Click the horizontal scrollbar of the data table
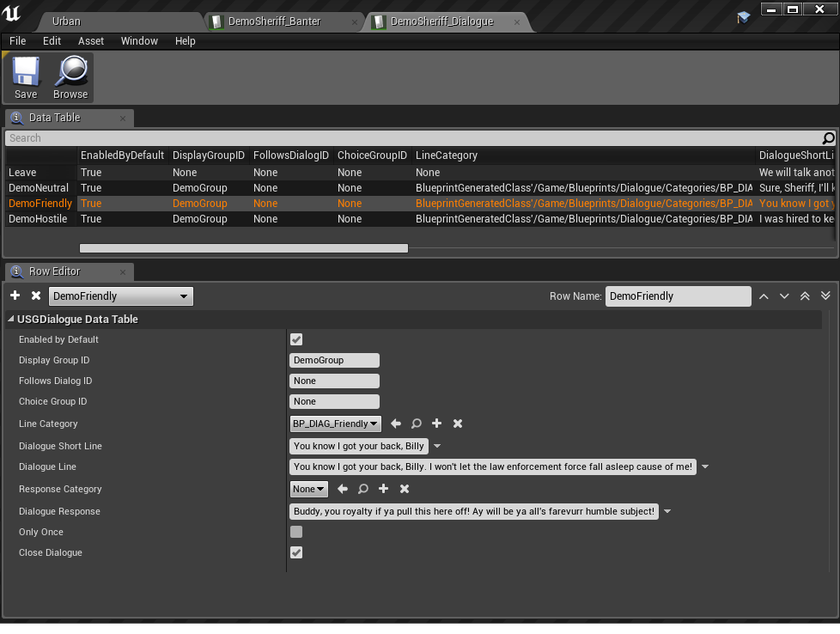Screen dimensions: 840x634 pos(244,248)
